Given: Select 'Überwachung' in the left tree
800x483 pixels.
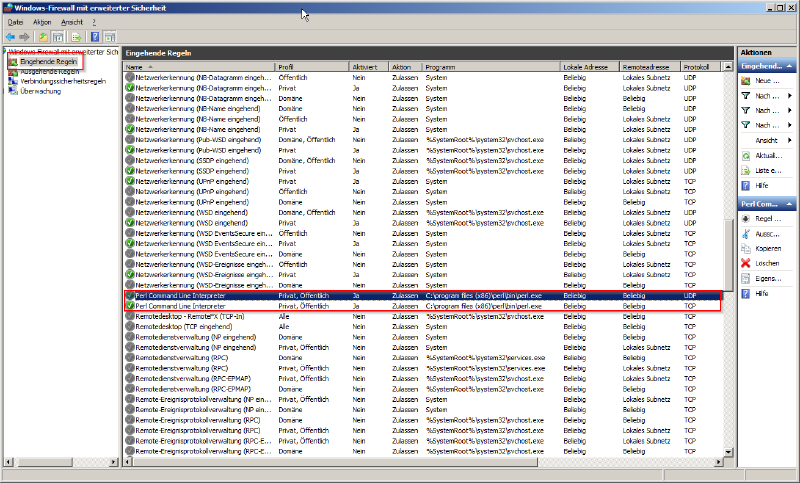Looking at the screenshot, I should [40, 91].
